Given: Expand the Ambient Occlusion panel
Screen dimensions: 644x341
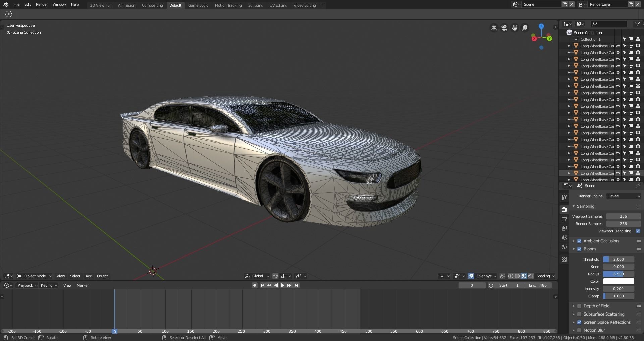Looking at the screenshot, I should (574, 241).
